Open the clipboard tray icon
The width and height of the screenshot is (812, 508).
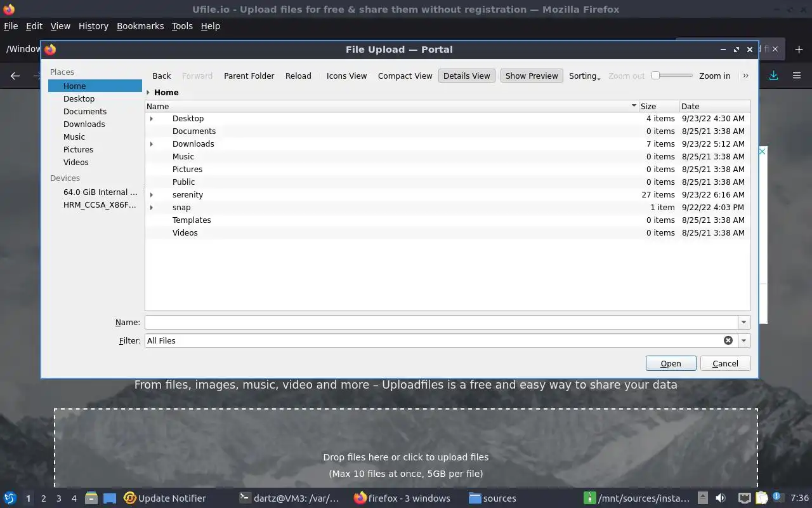[761, 498]
